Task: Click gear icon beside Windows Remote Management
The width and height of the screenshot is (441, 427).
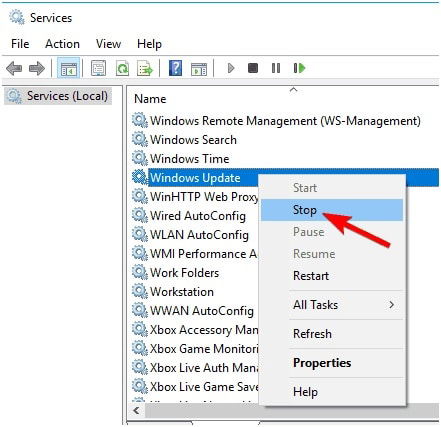Action: click(x=140, y=120)
